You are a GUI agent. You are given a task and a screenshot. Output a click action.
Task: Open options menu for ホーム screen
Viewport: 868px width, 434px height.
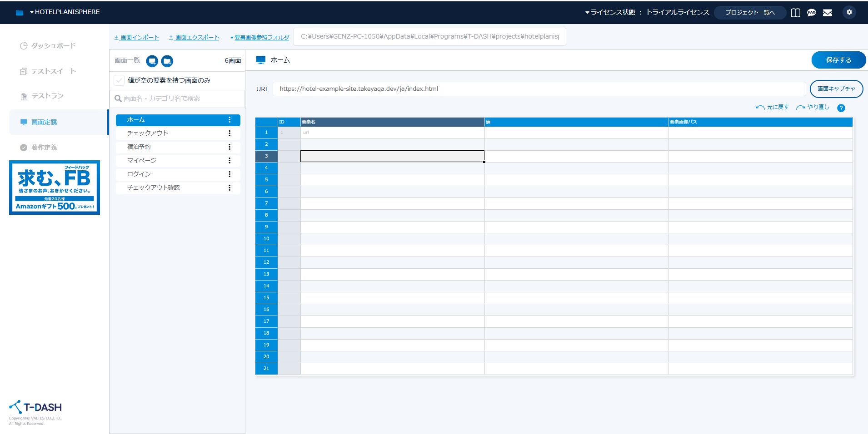(x=229, y=120)
